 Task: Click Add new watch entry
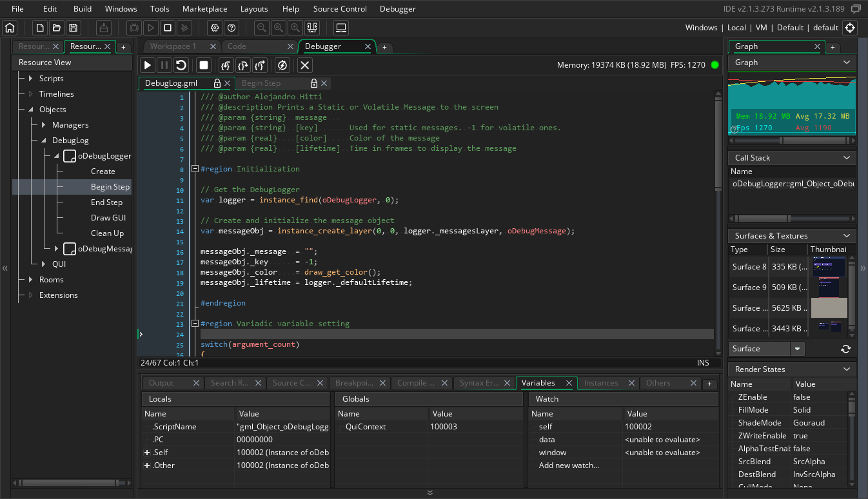coord(568,465)
